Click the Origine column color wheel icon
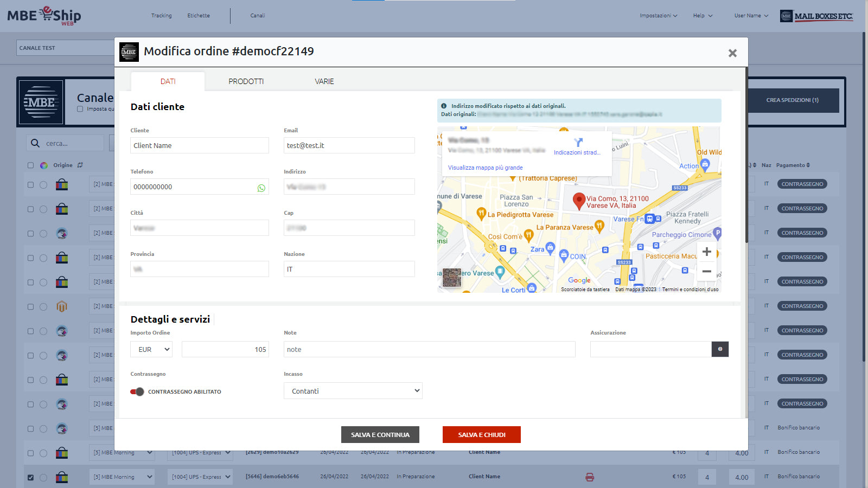This screenshot has width=868, height=488. click(44, 165)
